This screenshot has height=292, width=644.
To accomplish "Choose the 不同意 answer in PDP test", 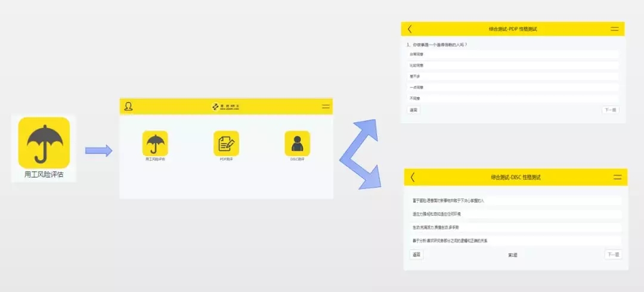I will click(513, 98).
